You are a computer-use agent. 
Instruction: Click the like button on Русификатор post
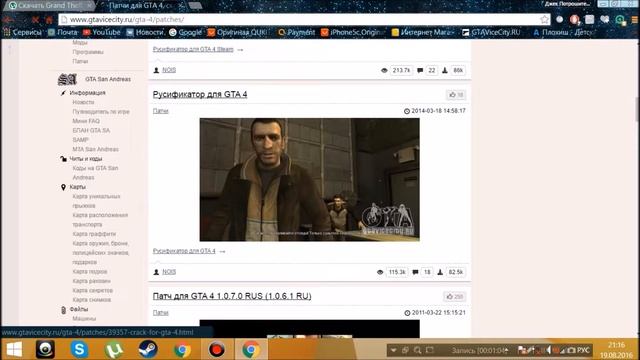click(456, 95)
